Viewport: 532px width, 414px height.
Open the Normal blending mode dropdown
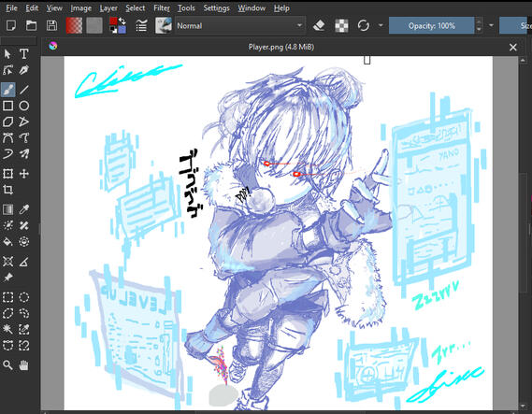pos(240,26)
